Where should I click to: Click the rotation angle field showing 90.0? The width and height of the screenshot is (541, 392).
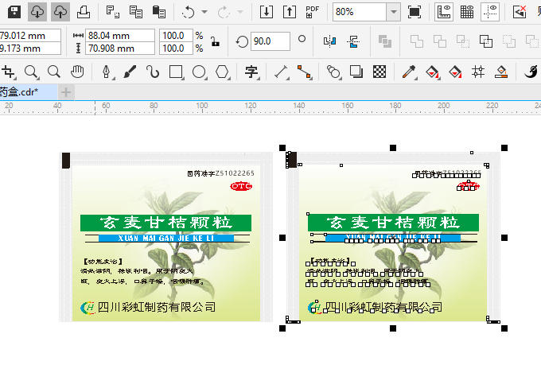coord(270,41)
